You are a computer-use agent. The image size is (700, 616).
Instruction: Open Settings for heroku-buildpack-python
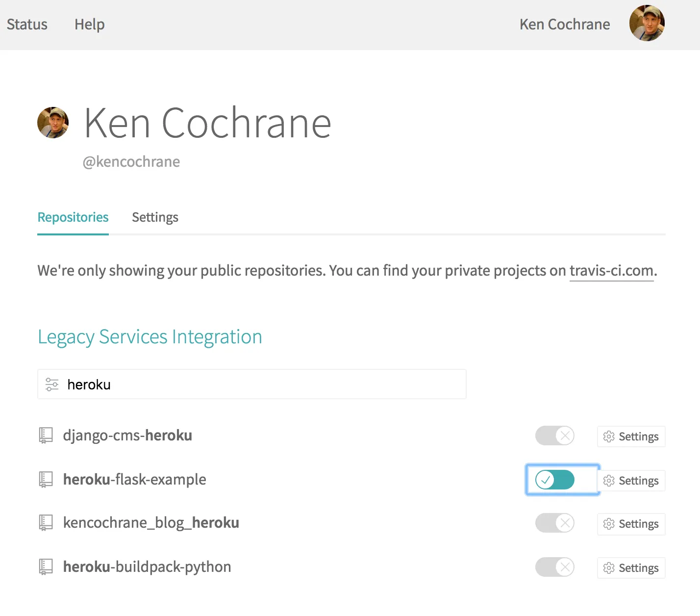[631, 568]
